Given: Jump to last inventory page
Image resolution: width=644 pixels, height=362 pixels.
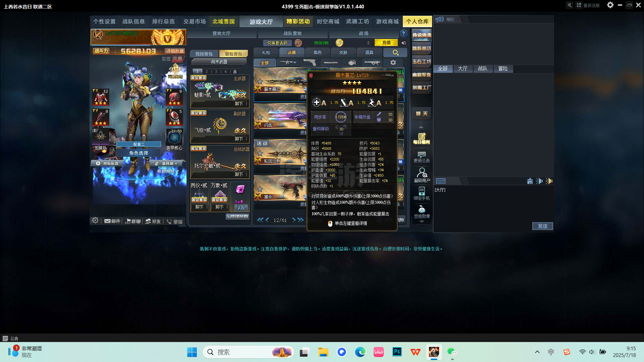Looking at the screenshot, I should (301, 220).
